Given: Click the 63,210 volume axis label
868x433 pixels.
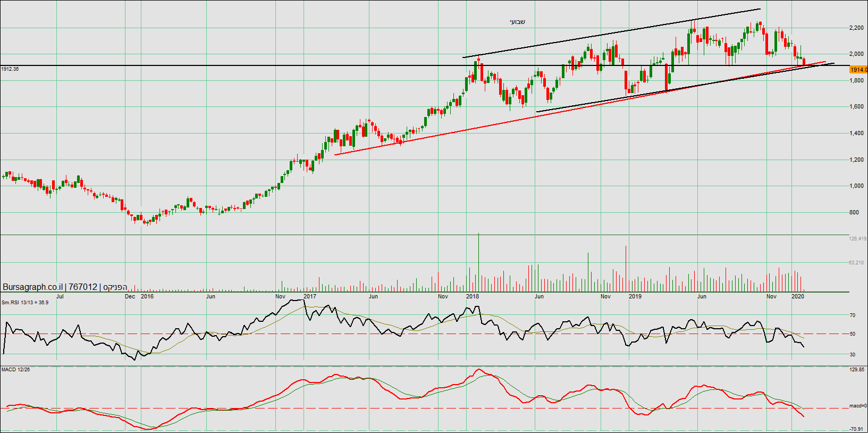Looking at the screenshot, I should (856, 262).
